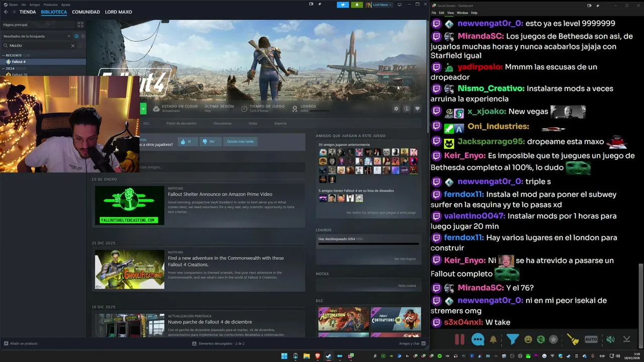
Task: Open LORD MAXO profile tab
Action: 119,12
